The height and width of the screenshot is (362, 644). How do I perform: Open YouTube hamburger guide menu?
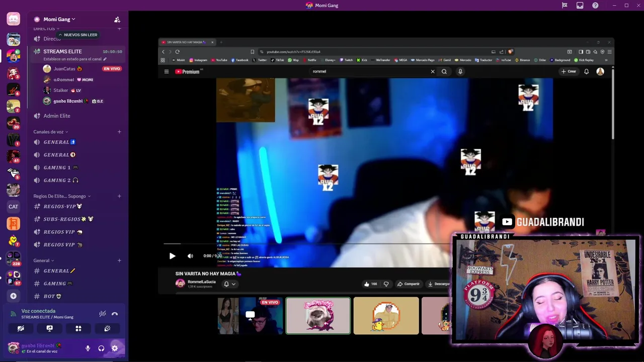click(166, 71)
